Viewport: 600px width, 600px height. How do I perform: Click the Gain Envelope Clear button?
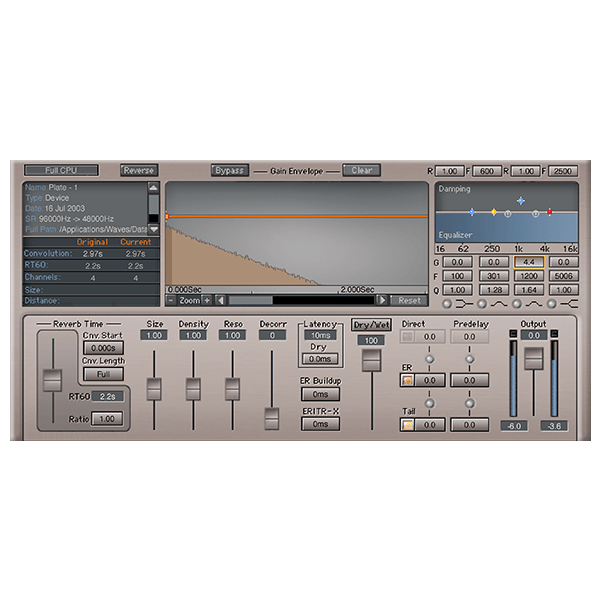[362, 170]
